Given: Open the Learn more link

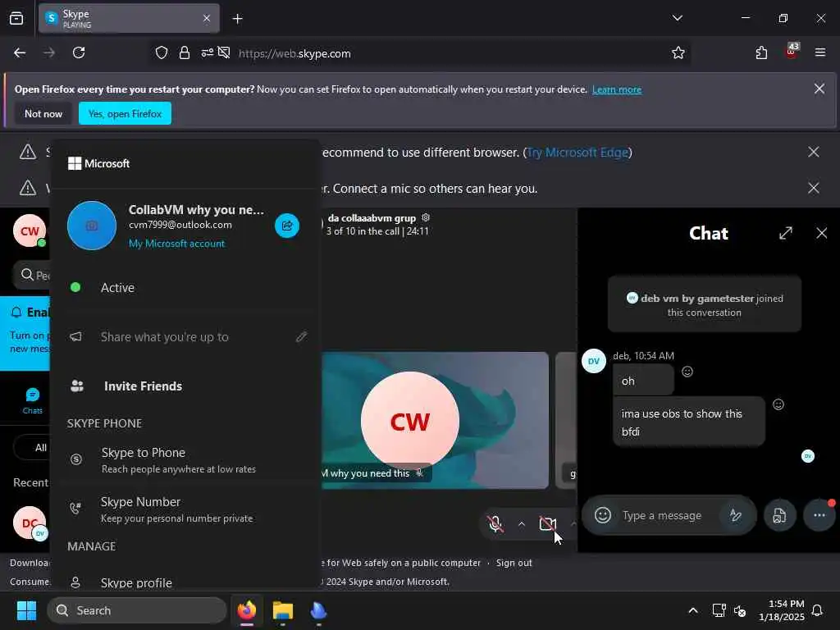Looking at the screenshot, I should (617, 89).
